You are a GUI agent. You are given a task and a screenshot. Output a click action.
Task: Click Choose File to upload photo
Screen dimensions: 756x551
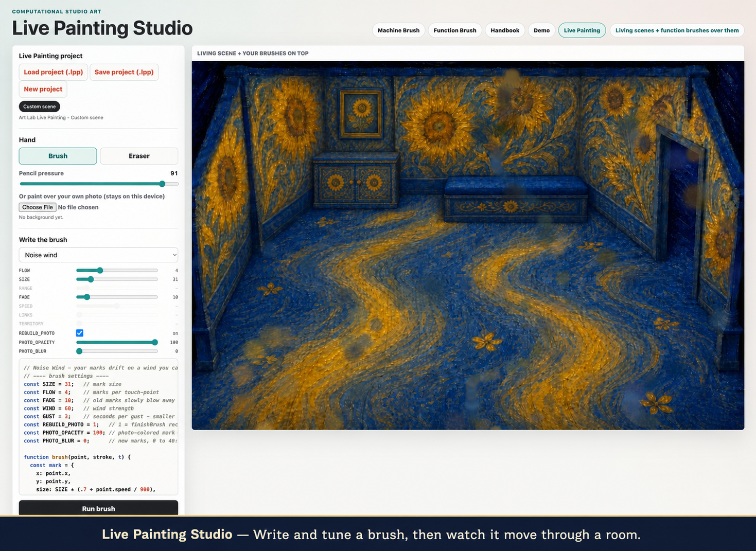click(x=38, y=207)
